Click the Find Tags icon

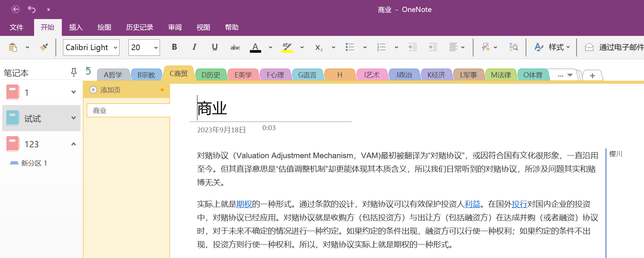click(x=513, y=47)
